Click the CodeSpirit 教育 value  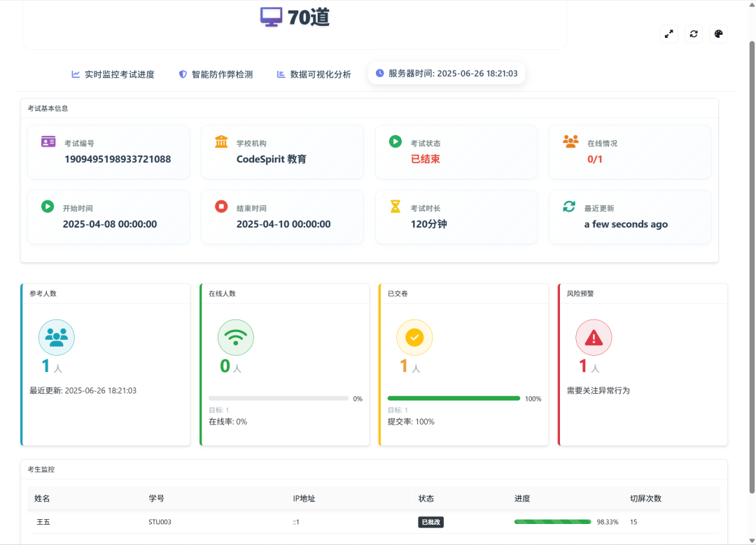(272, 159)
